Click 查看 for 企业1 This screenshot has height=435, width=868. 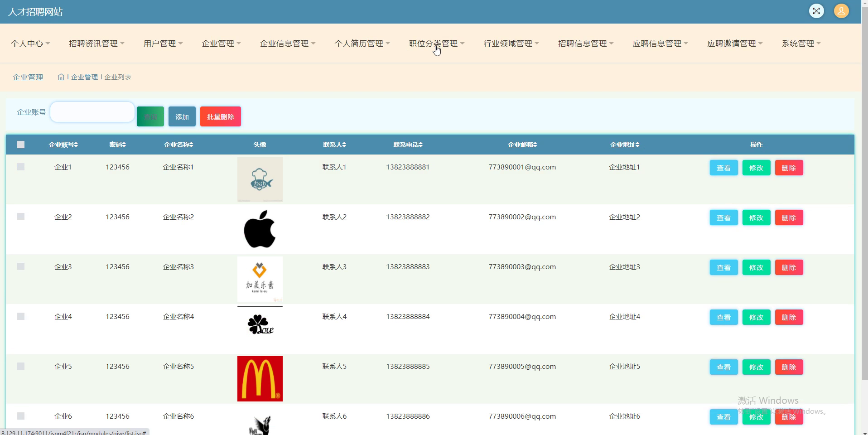tap(723, 168)
